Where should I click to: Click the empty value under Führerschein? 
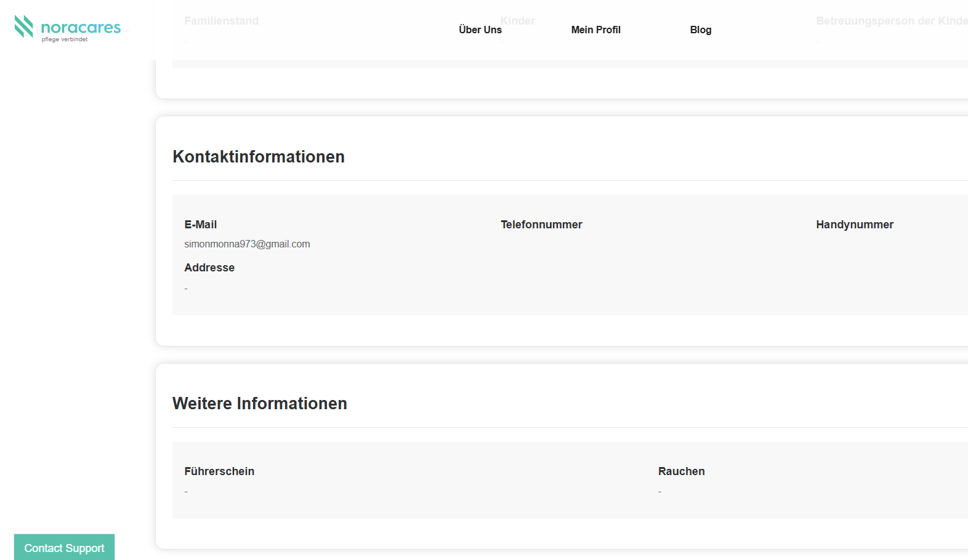[186, 492]
